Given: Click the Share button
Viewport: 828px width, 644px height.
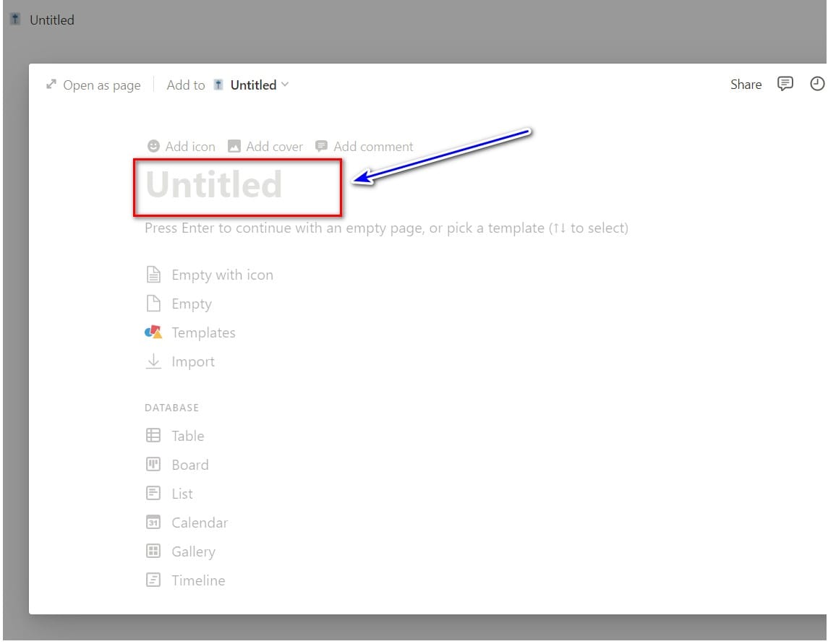Looking at the screenshot, I should (x=746, y=85).
